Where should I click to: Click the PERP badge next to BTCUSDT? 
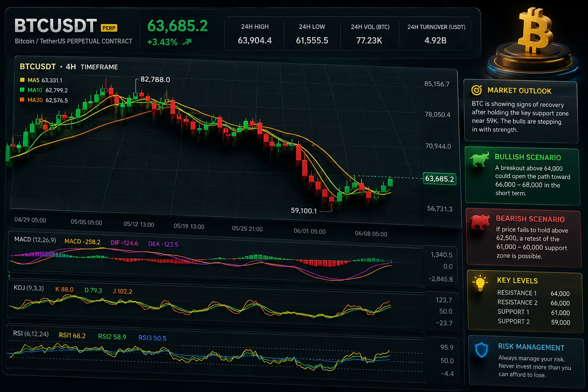pos(109,28)
